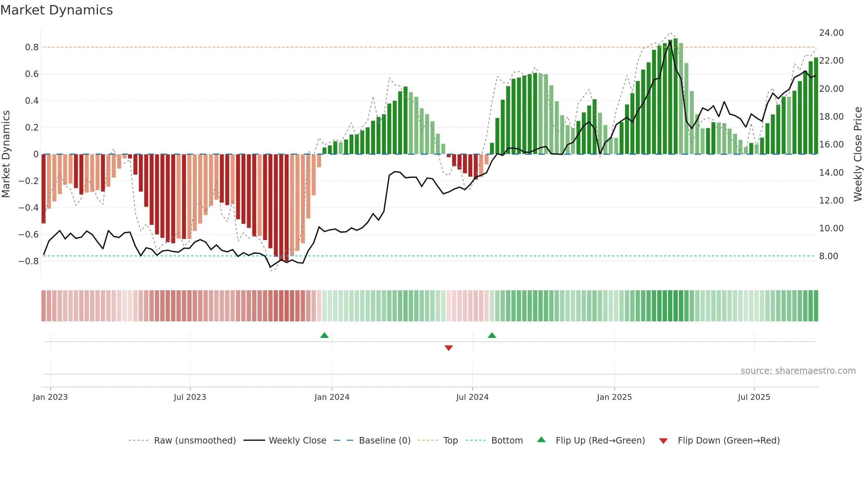Select the red flip-down marker before Jul 2024
868x488 pixels.
[x=449, y=348]
